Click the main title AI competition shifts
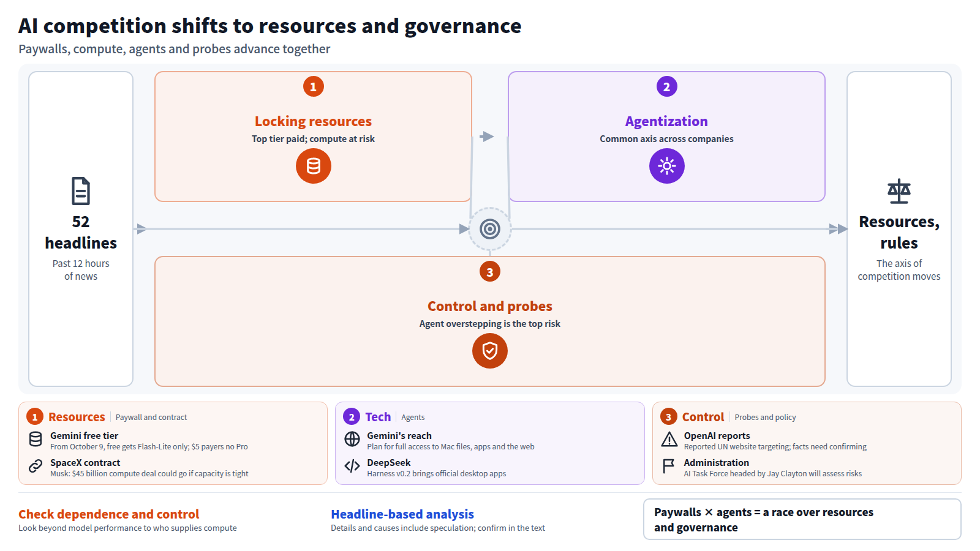The height and width of the screenshot is (551, 980). tap(270, 26)
